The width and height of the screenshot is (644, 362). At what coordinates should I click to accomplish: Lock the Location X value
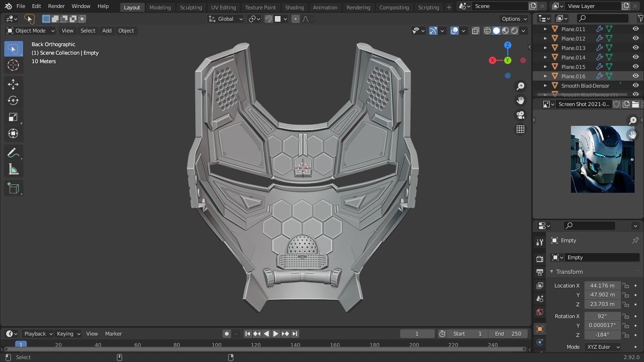[626, 286]
